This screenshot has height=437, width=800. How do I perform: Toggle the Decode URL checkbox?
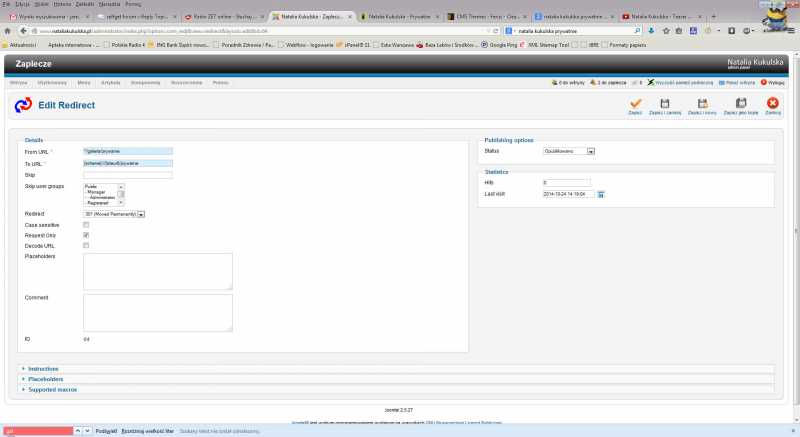(x=87, y=245)
